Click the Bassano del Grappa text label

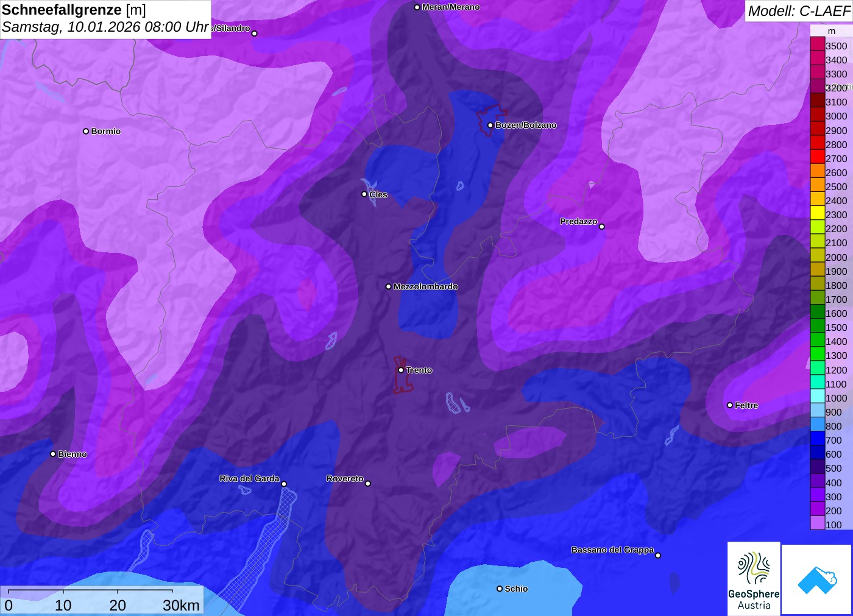612,550
